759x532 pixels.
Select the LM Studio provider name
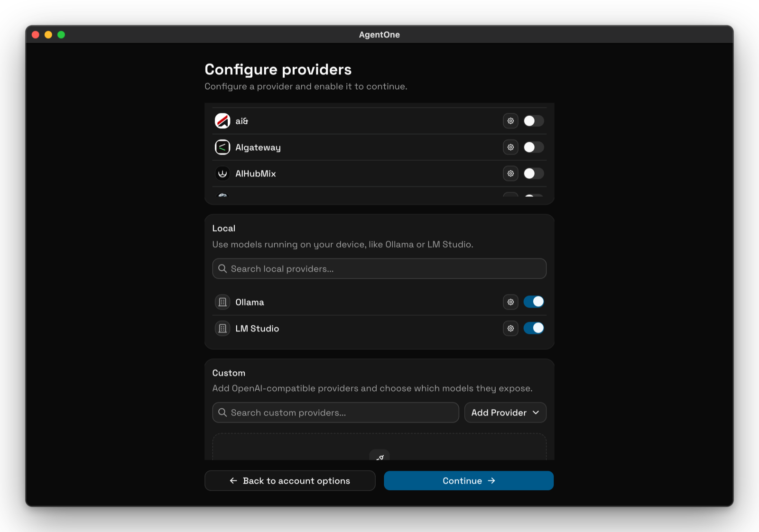point(257,328)
